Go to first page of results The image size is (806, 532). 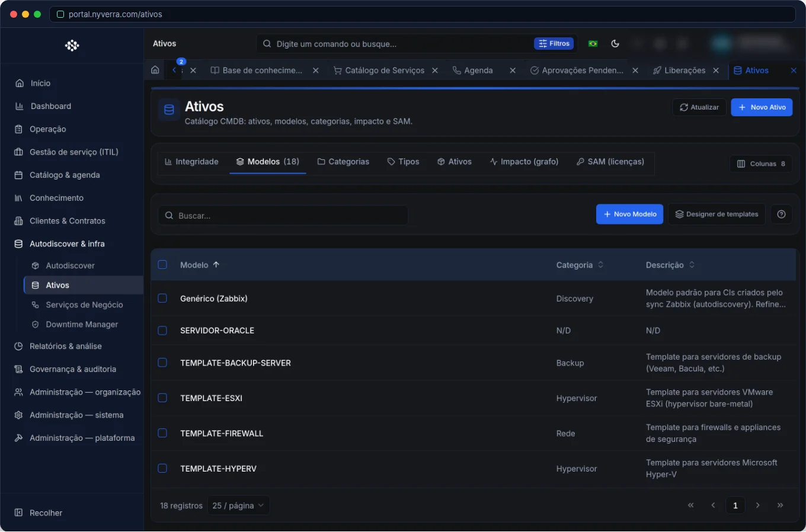690,505
